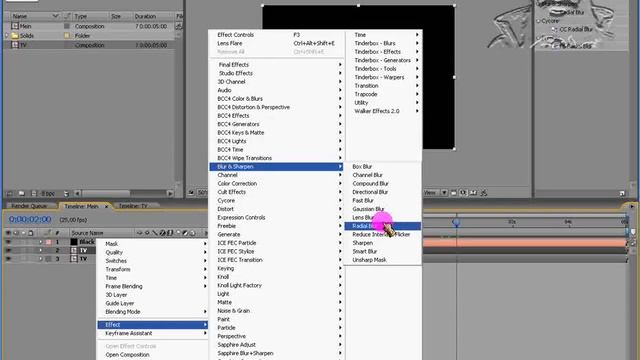Click the solo column icon in the timeline header
The height and width of the screenshot is (360, 640).
tap(23, 233)
